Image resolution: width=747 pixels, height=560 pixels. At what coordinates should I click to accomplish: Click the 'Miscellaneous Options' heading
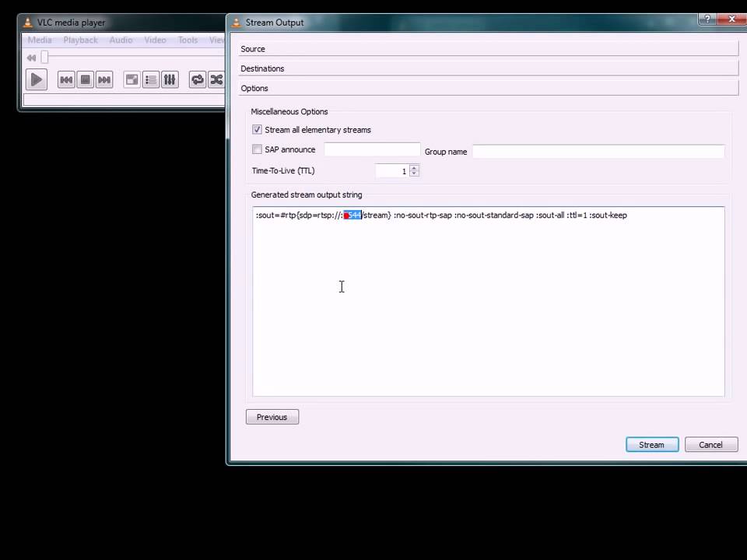click(289, 111)
